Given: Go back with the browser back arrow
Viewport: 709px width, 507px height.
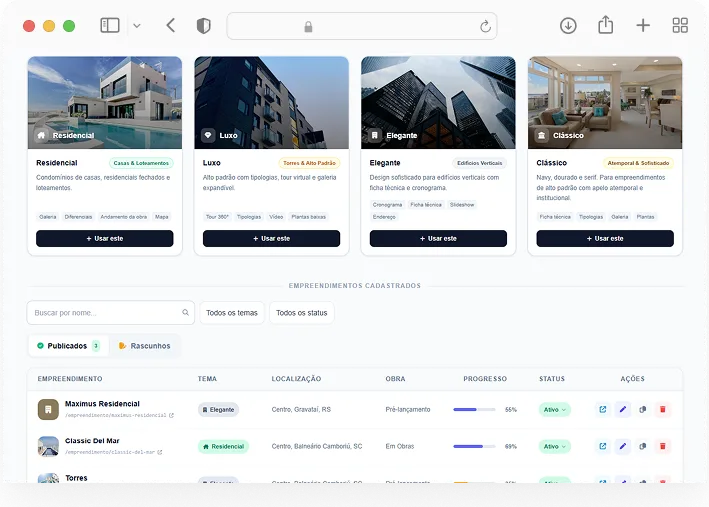Looking at the screenshot, I should 170,25.
